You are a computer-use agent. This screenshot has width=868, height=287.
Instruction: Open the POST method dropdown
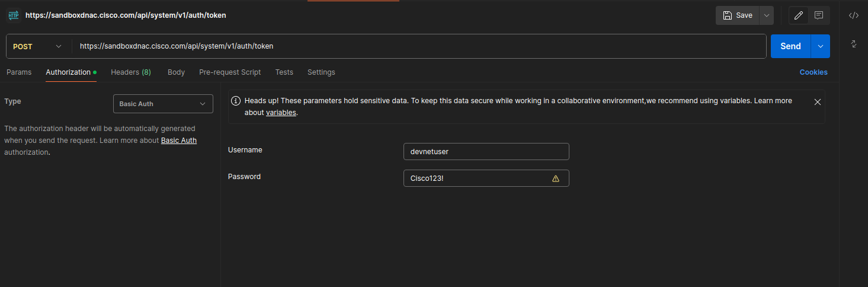[x=39, y=46]
